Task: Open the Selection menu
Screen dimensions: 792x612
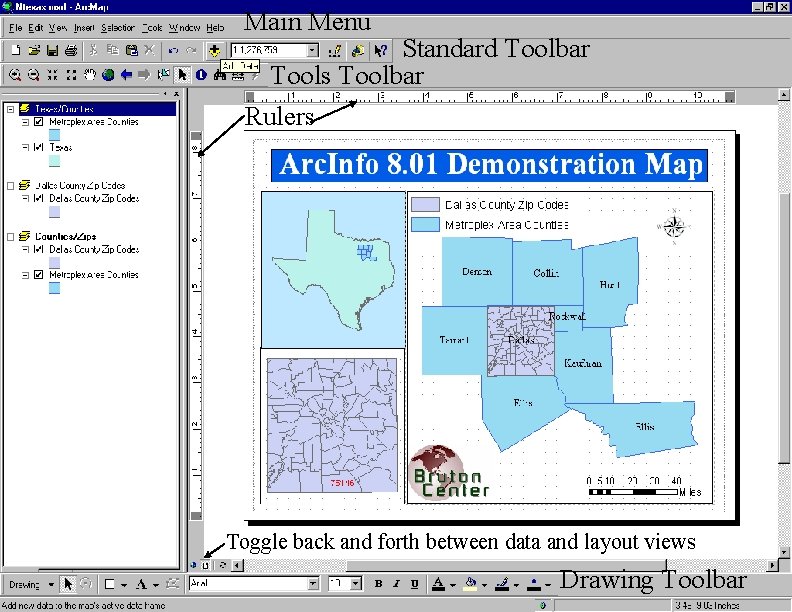Action: 118,28
